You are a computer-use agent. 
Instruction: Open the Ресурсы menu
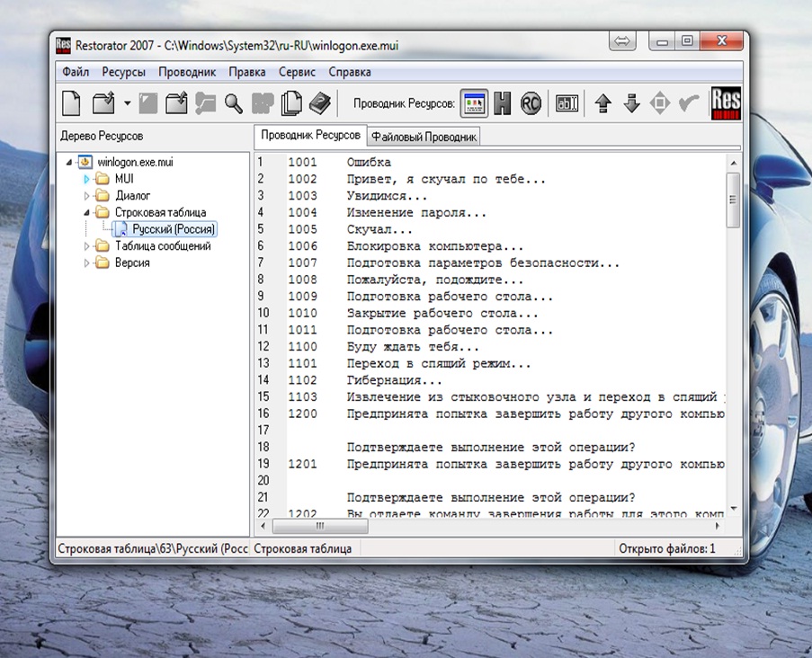point(123,72)
